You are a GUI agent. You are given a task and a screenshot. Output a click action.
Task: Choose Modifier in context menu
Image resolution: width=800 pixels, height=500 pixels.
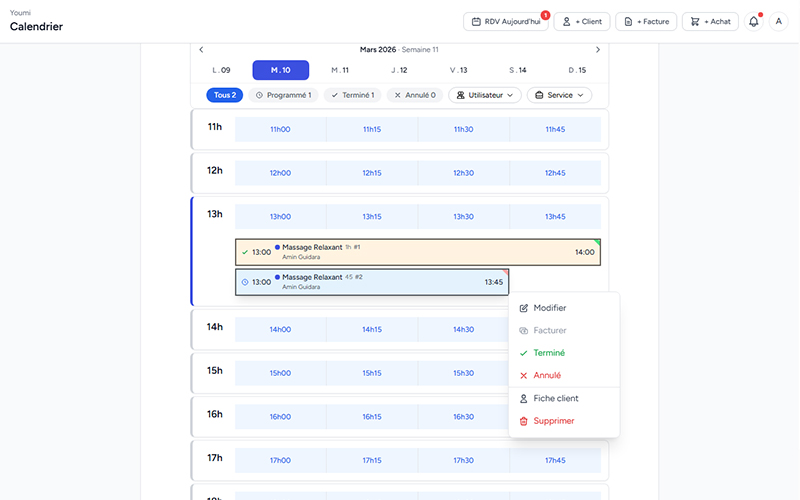point(564,308)
